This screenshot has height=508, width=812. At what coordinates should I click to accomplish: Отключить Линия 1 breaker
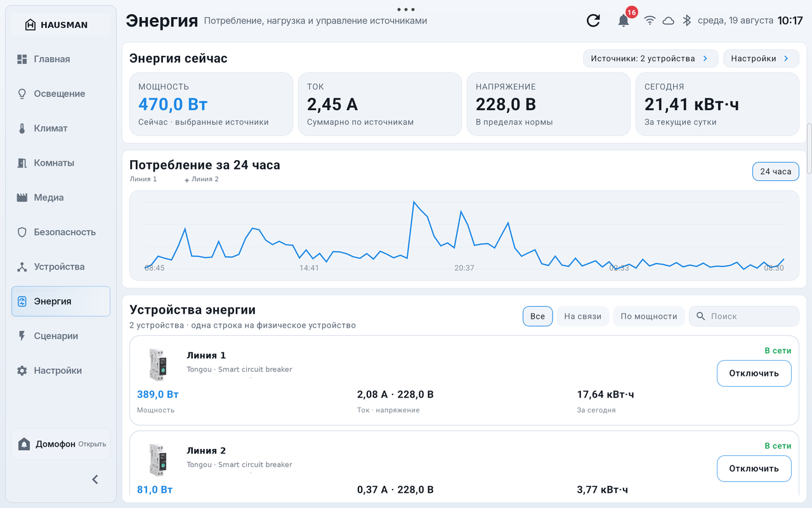[754, 373]
